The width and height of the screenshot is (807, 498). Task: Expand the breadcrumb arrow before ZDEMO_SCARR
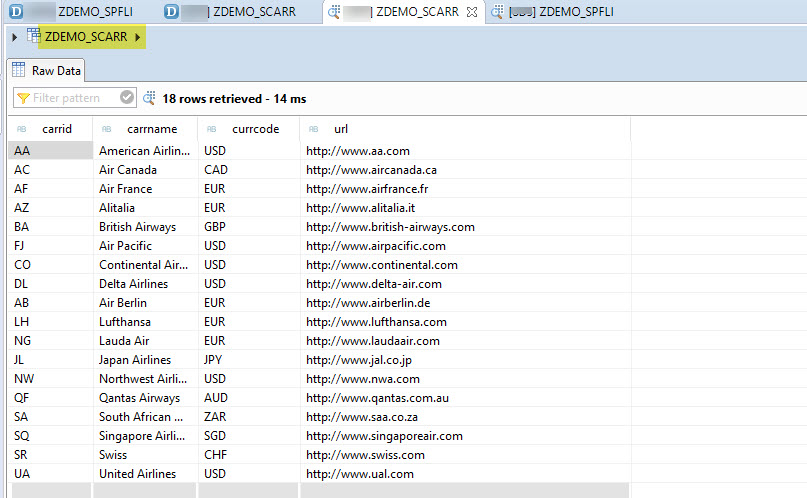[14, 37]
